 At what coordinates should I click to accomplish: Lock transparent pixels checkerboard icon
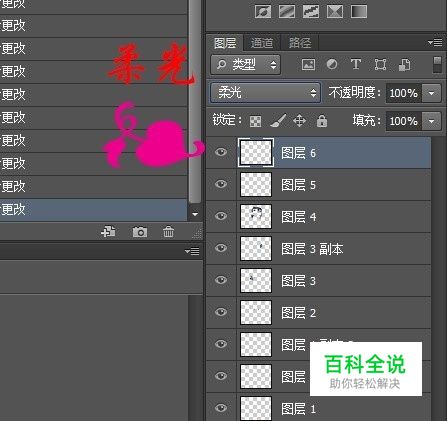coord(256,121)
